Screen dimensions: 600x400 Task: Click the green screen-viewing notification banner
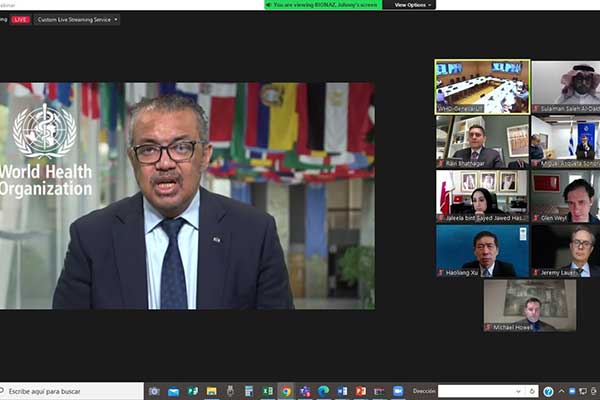pyautogui.click(x=323, y=5)
